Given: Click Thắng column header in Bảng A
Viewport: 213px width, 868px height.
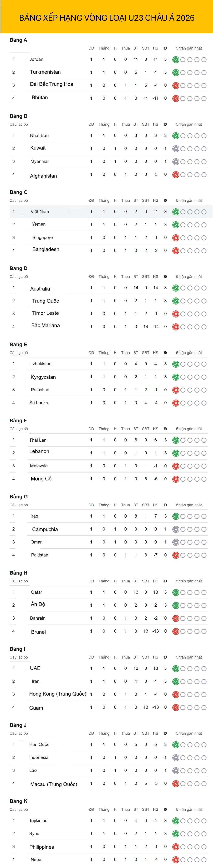Looking at the screenshot, I should 104,48.
